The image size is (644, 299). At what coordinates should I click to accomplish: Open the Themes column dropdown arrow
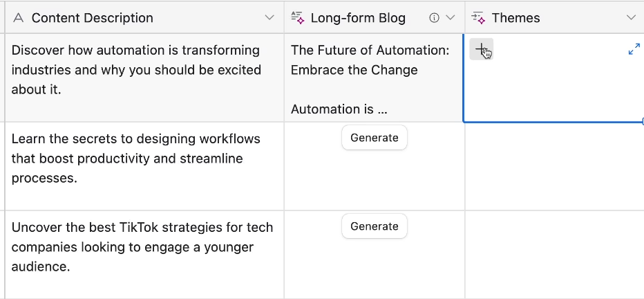(632, 18)
